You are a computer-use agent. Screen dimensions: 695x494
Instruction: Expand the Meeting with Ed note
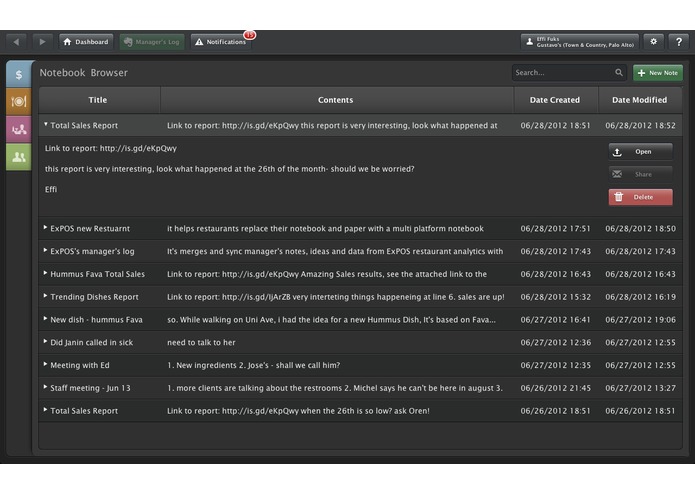pos(45,364)
